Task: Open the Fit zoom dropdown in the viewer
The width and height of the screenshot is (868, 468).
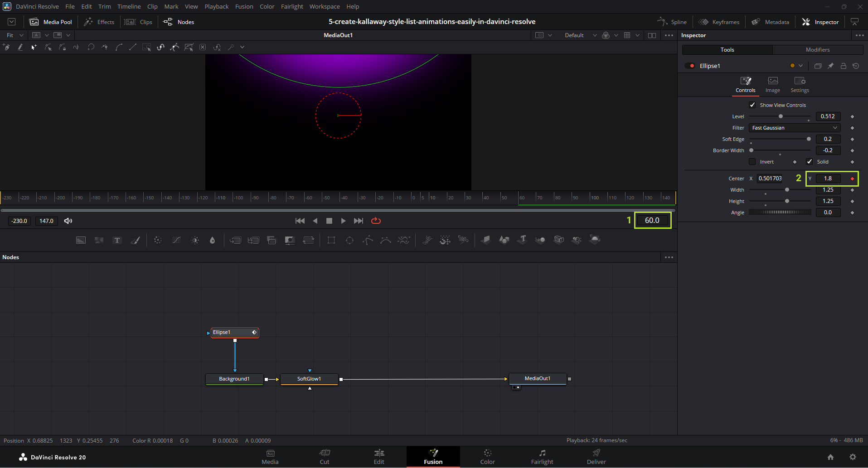Action: tap(15, 35)
